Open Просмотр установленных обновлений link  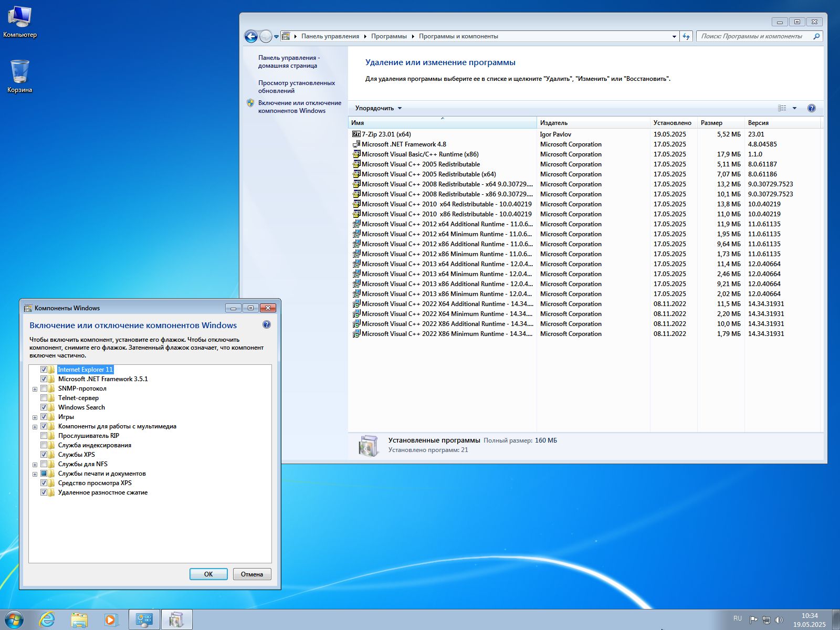(297, 87)
